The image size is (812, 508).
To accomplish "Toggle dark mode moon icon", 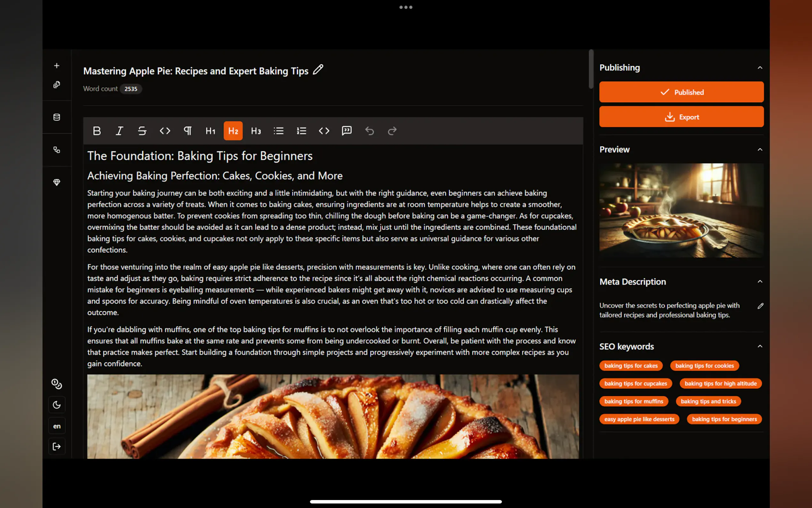I will coord(57,405).
